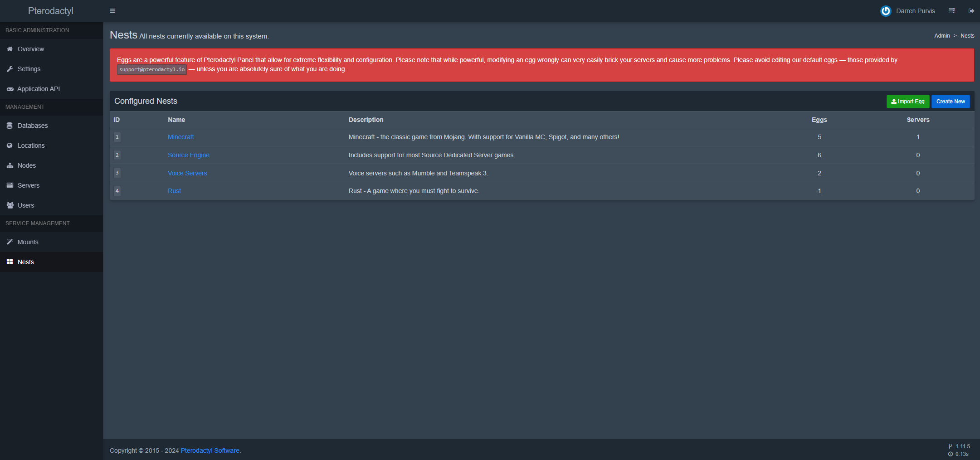
Task: Click the Admin breadcrumb link
Action: tap(942, 36)
